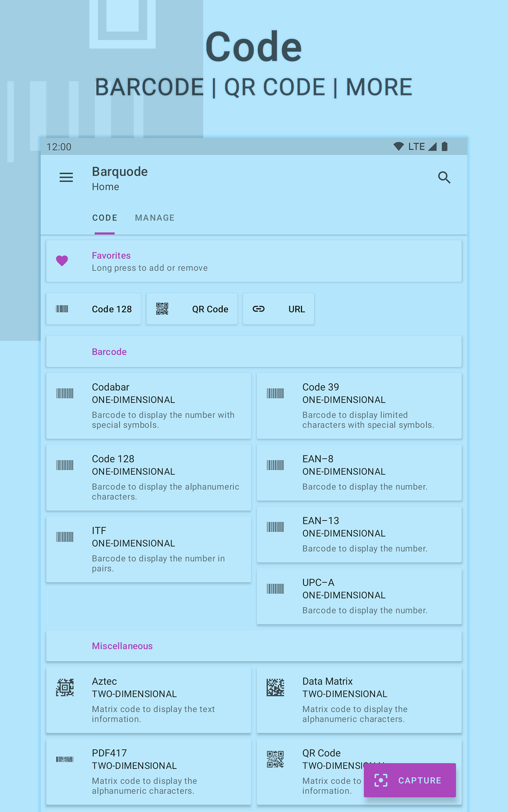This screenshot has width=508, height=812.
Task: Tap the UPC-A barcode icon
Action: coord(275,589)
